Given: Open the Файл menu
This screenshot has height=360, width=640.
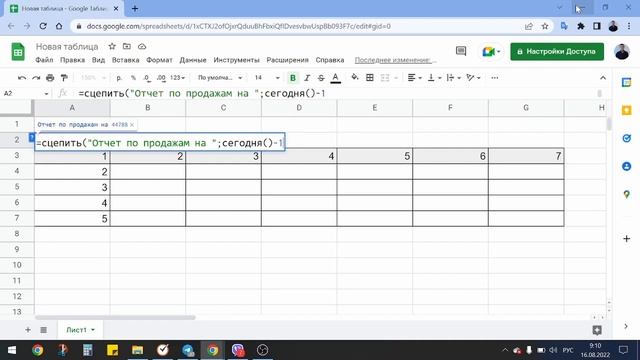Looking at the screenshot, I should (x=44, y=60).
